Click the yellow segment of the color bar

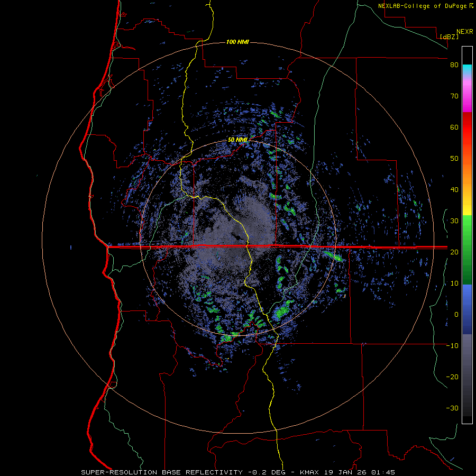pyautogui.click(x=467, y=208)
